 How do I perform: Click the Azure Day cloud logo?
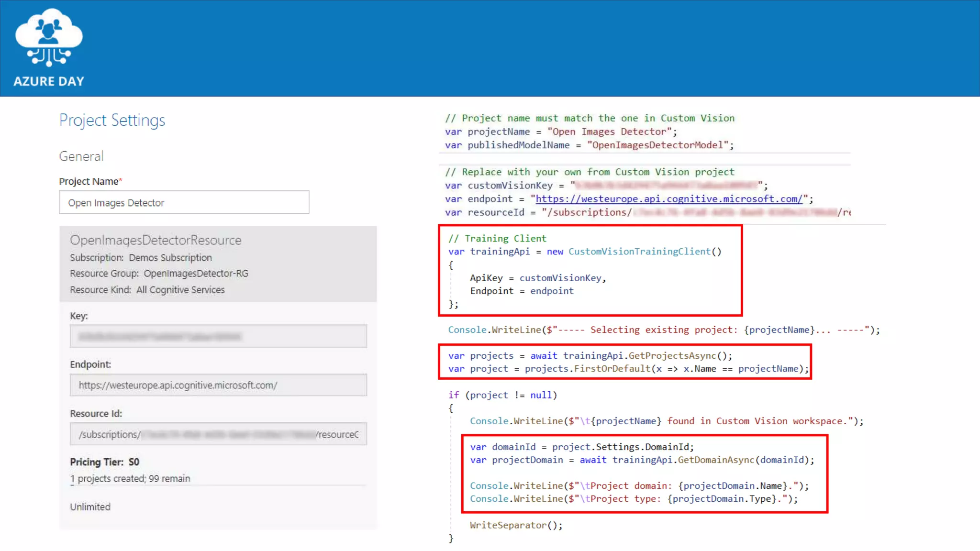coord(49,37)
